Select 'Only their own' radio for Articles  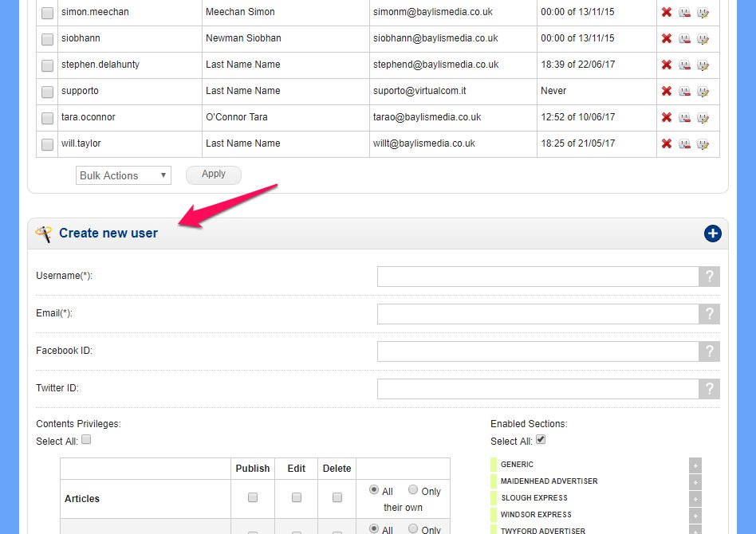point(413,490)
